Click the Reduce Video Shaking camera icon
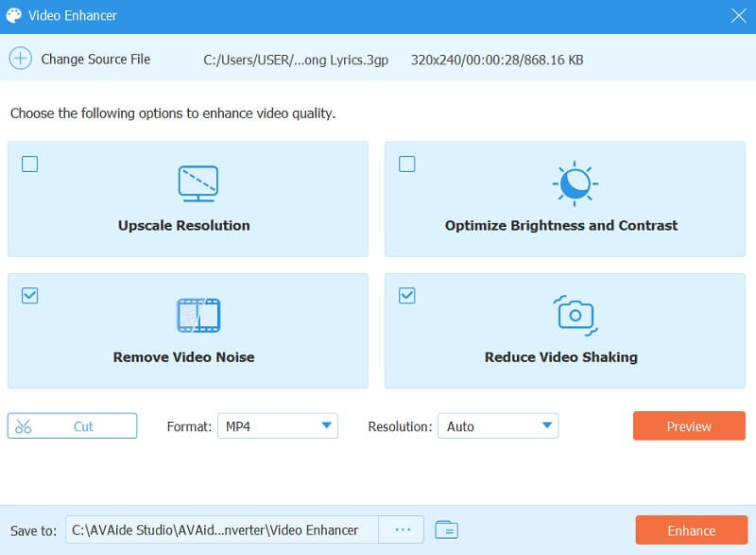The width and height of the screenshot is (756, 555). pos(574,315)
